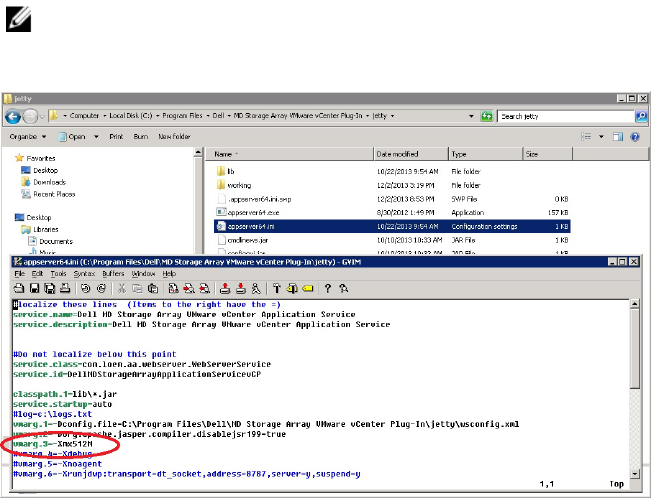This screenshot has height=498, width=651.
Task: Open the Tools menu in GVIM
Action: click(x=56, y=273)
